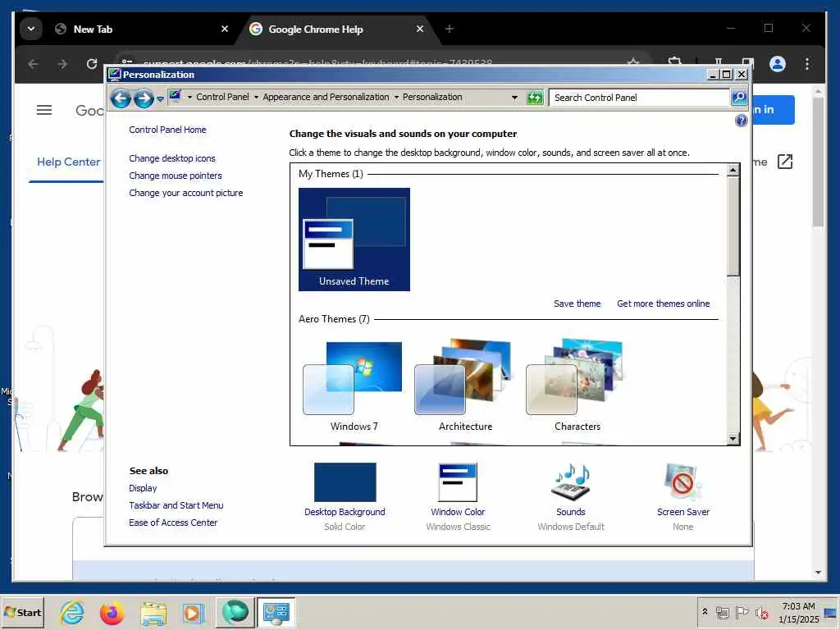Viewport: 840px width, 630px height.
Task: Launch Internet Explorer from taskbar
Action: [72, 612]
